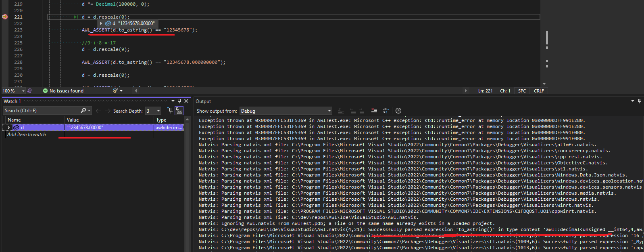Click the clock timestamp icon in Output toolbar
The width and height of the screenshot is (644, 252).
398,111
